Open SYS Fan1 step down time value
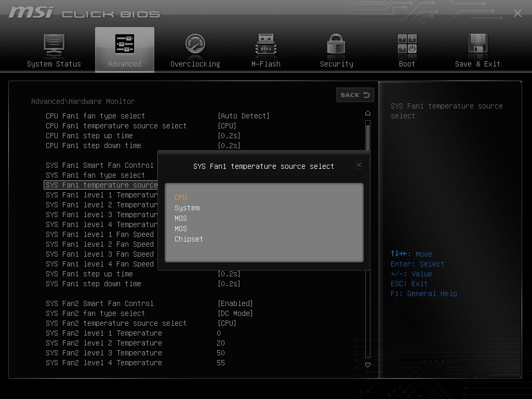 point(229,284)
